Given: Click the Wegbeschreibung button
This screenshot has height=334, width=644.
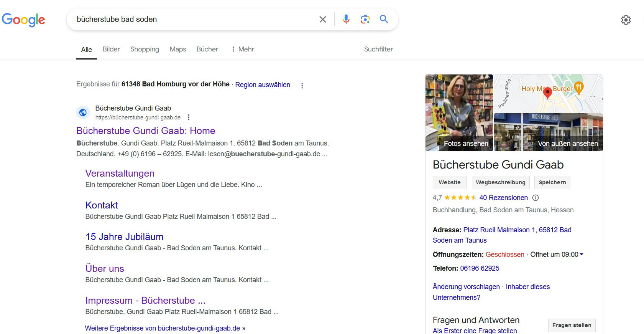Looking at the screenshot, I should point(501,182).
